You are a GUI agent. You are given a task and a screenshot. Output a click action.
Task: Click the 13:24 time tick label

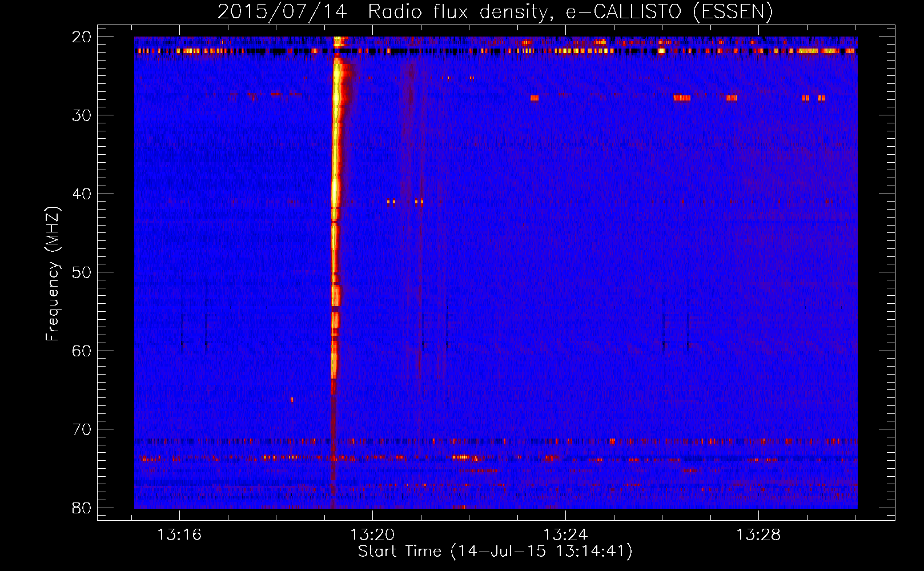(x=565, y=535)
